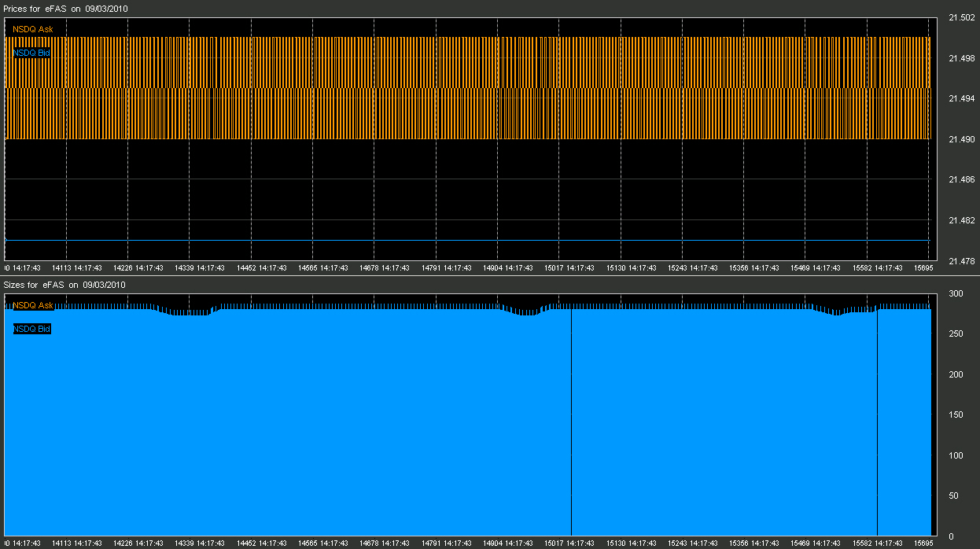980x549 pixels.
Task: Click '14678 14:17:43' label under Sizes chart
Action: pos(385,543)
